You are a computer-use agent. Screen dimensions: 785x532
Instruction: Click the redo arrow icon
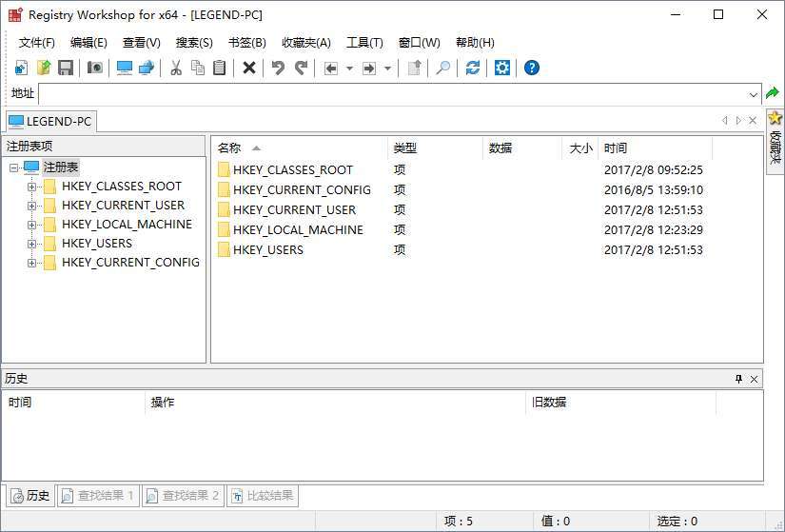pos(301,68)
